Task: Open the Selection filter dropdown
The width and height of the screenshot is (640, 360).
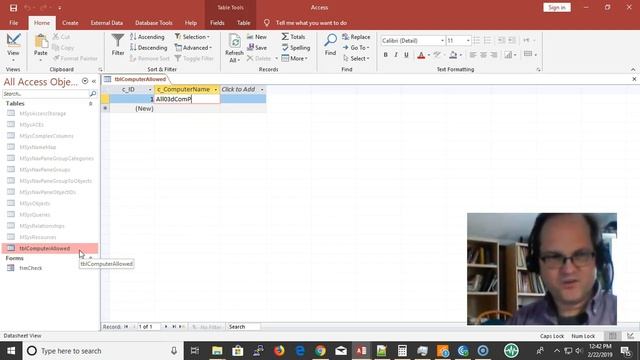Action: tap(192, 37)
